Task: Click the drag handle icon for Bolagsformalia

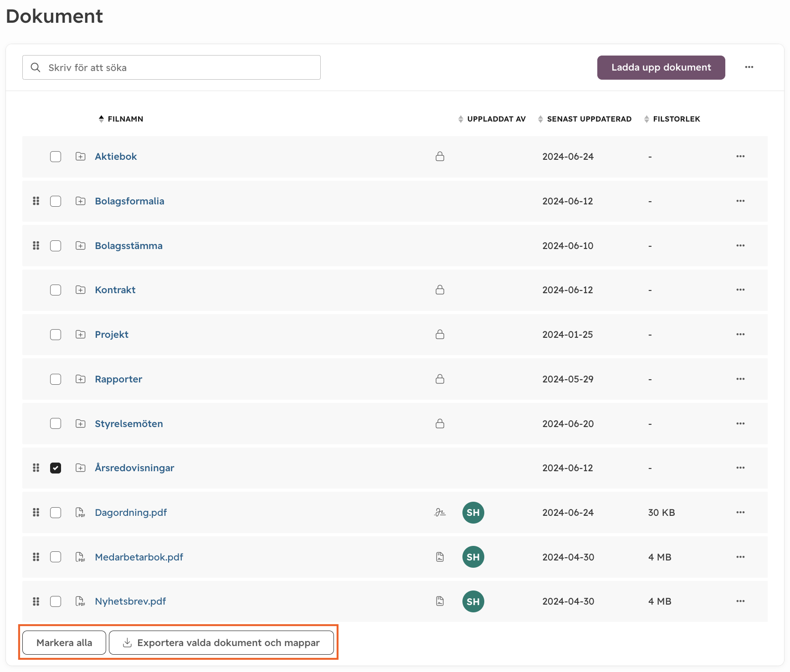Action: click(36, 201)
